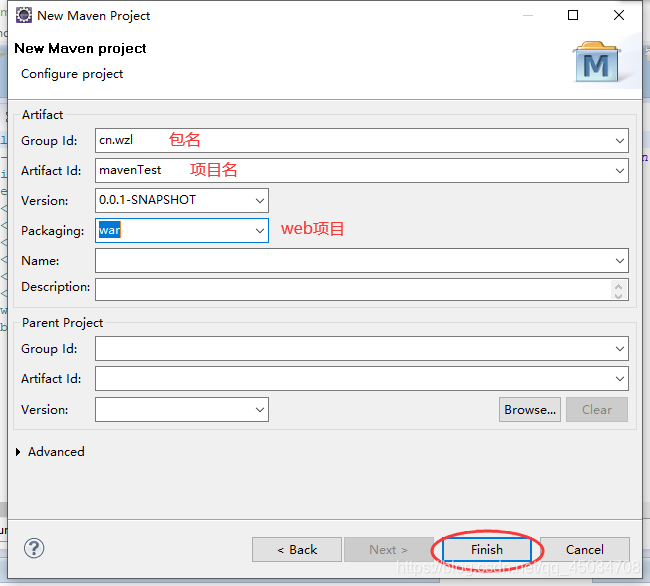The image size is (650, 586).
Task: Click into the Group Id field containing cn.wzl
Action: click(x=361, y=140)
